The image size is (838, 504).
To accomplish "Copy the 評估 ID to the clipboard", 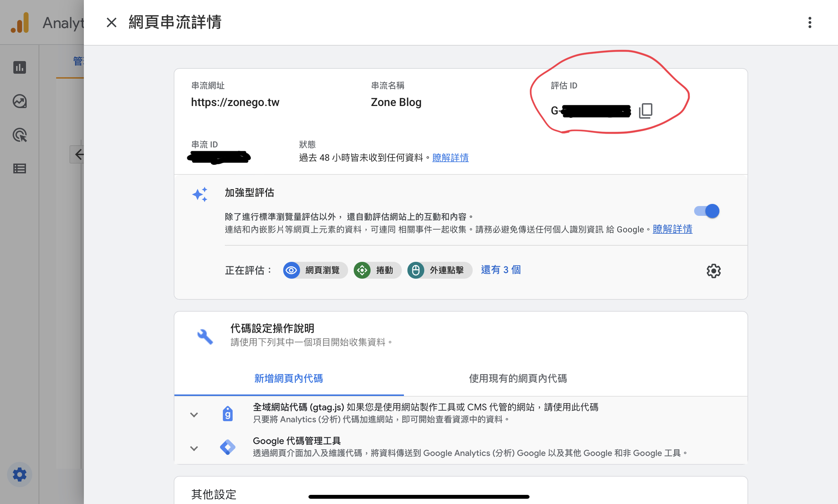I will pyautogui.click(x=646, y=111).
